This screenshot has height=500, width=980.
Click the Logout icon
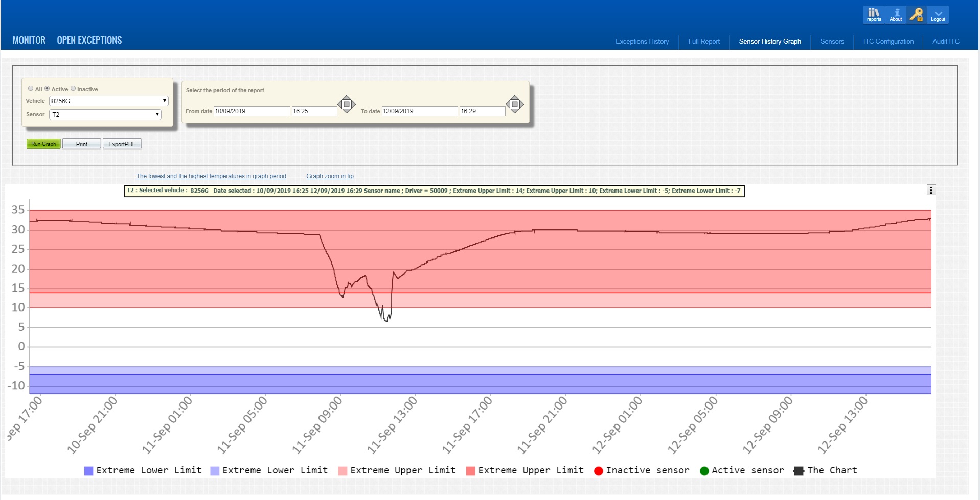click(x=938, y=15)
